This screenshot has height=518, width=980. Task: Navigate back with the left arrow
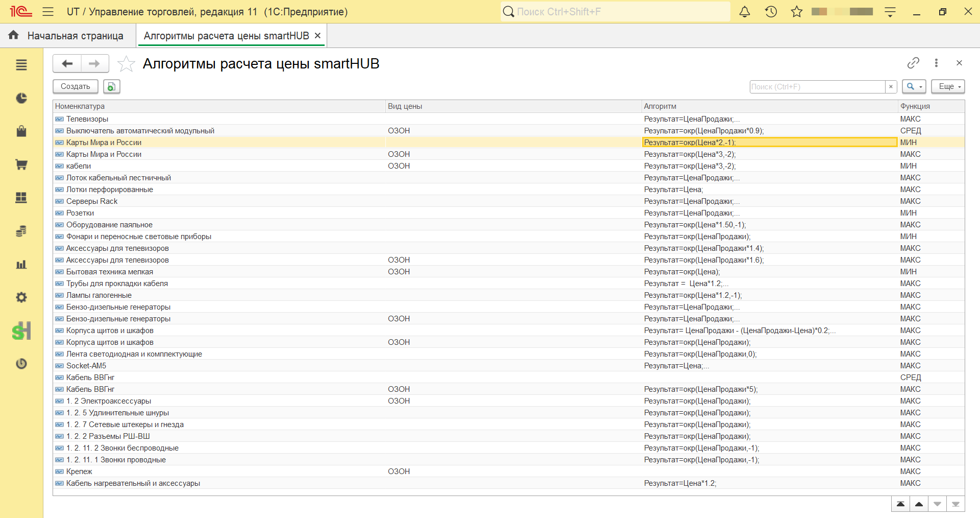click(67, 63)
